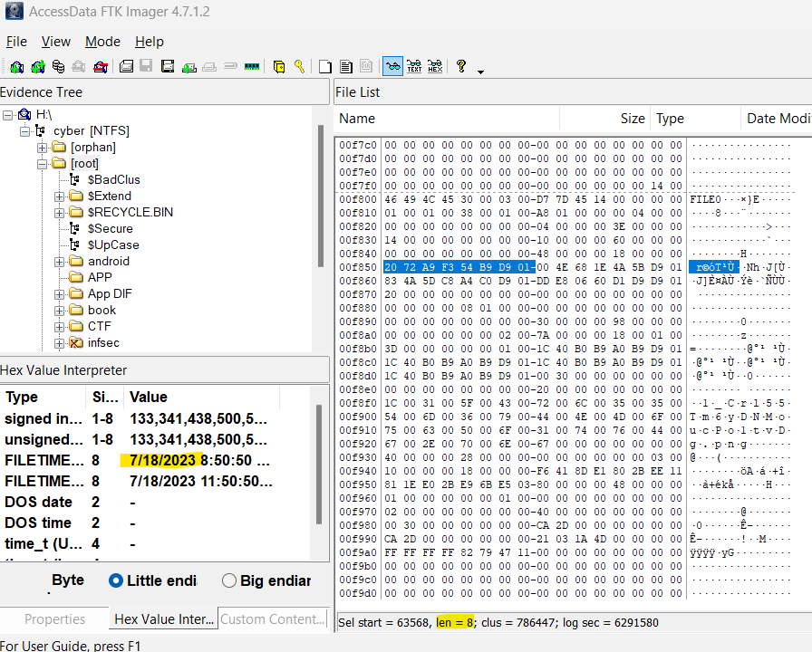
Task: Expand the App DIF folder
Action: [x=59, y=294]
